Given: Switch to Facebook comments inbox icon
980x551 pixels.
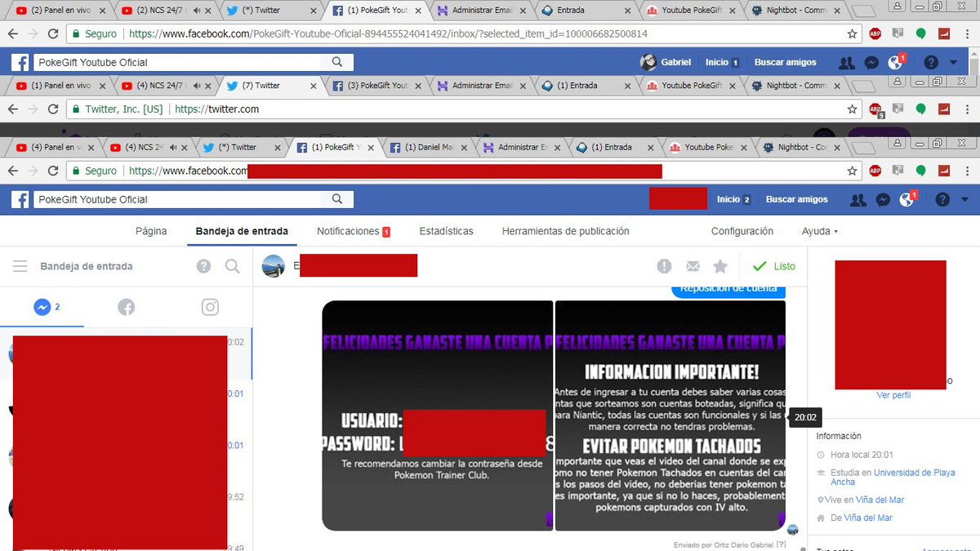Looking at the screenshot, I should (126, 307).
